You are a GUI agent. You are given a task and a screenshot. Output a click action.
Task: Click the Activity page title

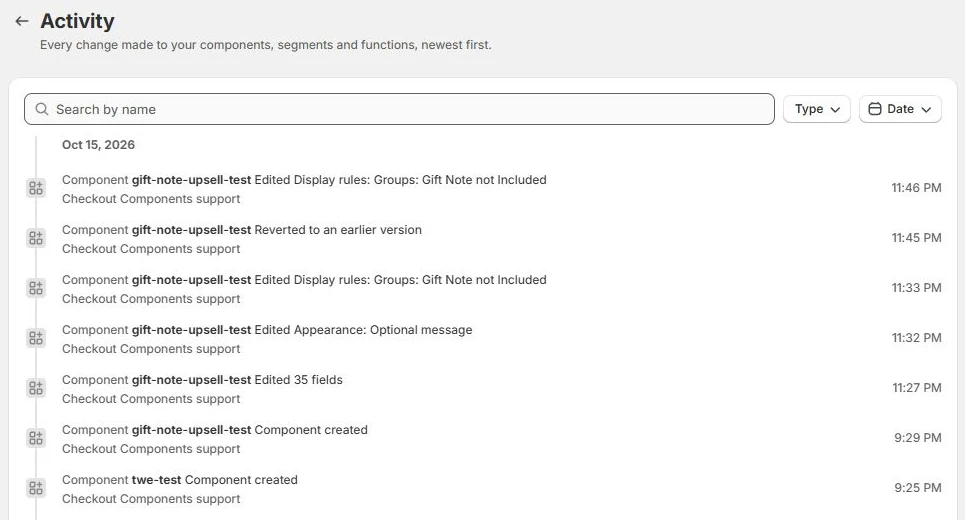click(78, 21)
